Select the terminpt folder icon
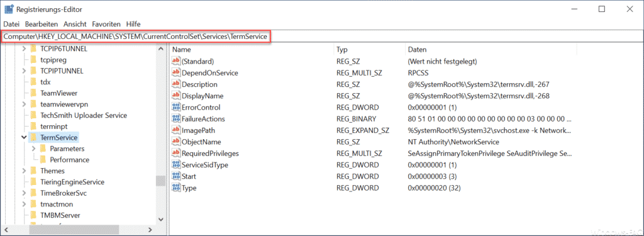 point(33,126)
